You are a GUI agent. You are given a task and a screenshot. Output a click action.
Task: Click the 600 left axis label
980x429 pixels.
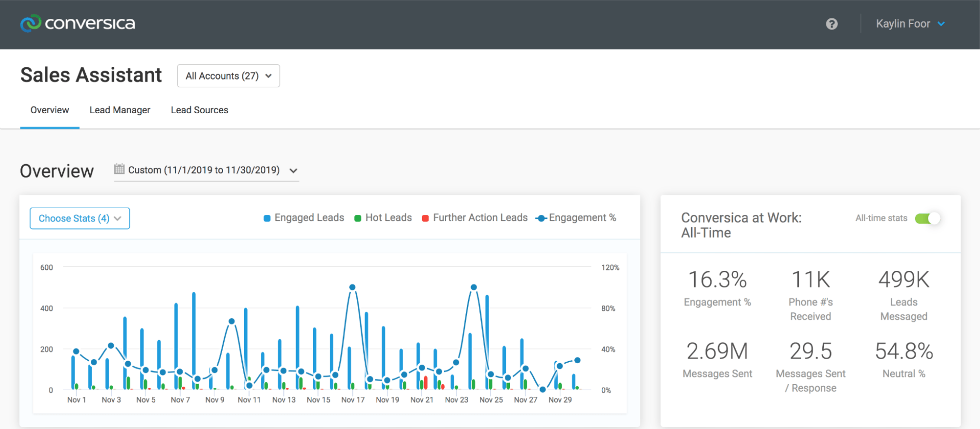click(46, 267)
